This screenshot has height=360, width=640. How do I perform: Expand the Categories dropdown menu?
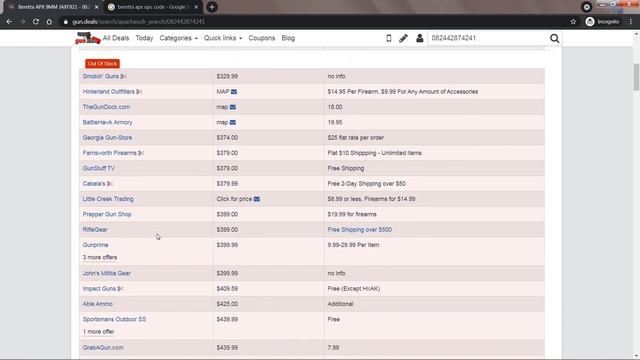coord(178,38)
